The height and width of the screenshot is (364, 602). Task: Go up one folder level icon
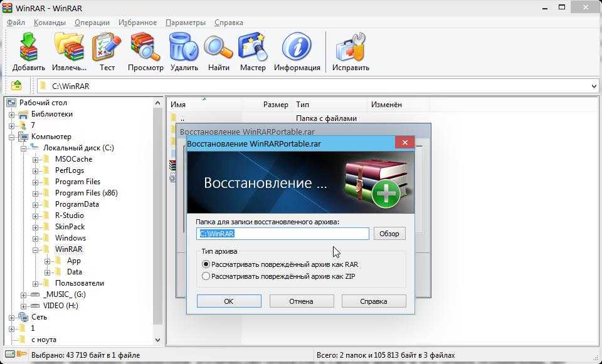(16, 85)
